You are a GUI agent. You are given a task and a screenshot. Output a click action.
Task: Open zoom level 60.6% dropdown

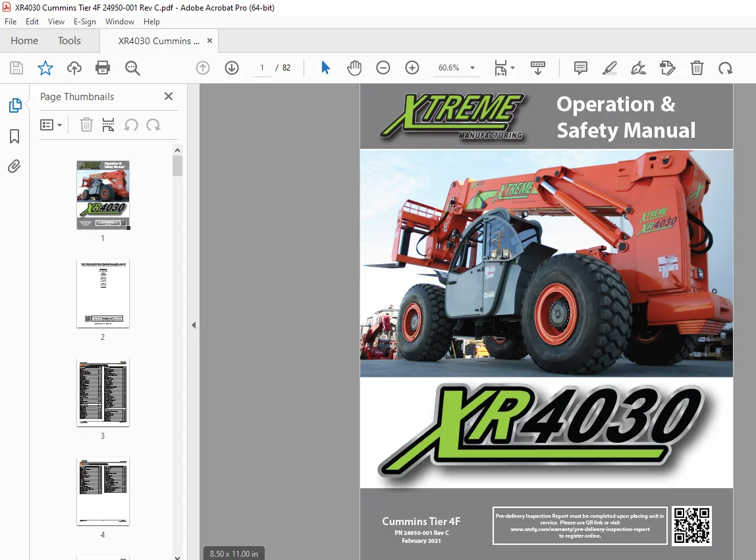point(473,68)
